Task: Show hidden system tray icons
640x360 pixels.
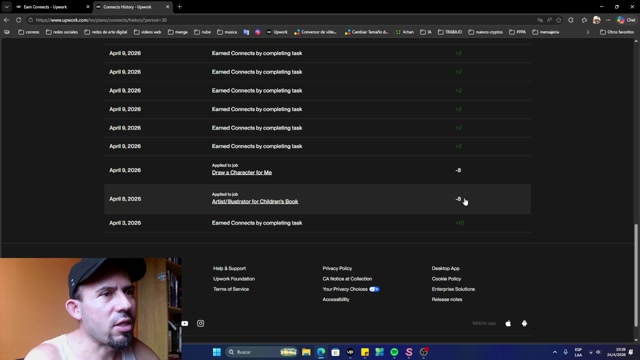Action: click(555, 352)
